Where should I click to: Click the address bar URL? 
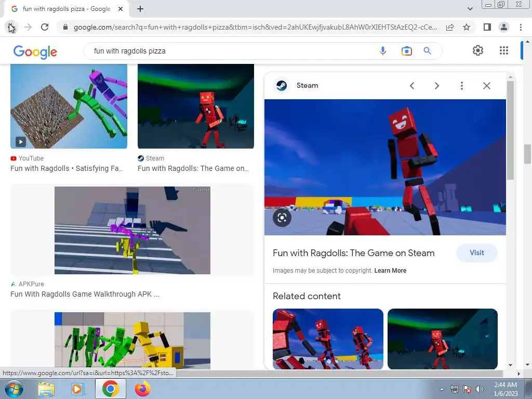click(x=255, y=27)
